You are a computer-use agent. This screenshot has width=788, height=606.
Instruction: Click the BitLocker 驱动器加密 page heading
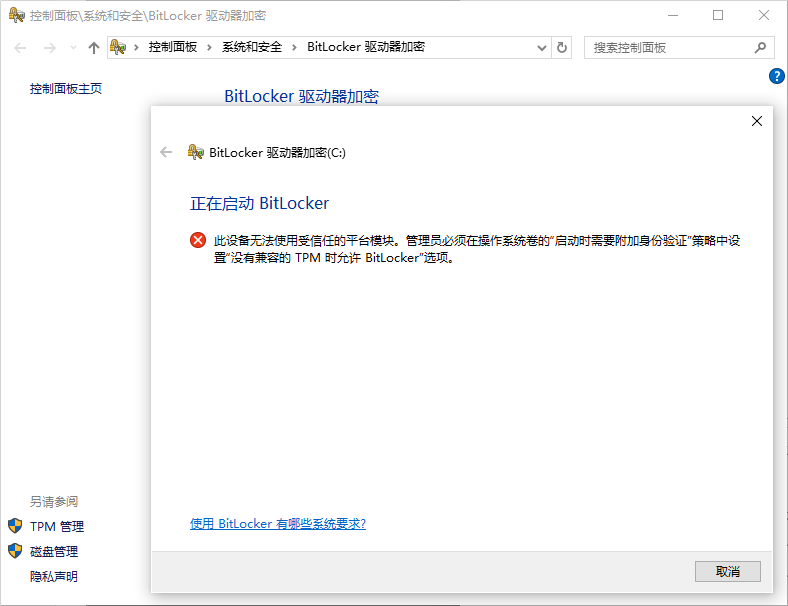pyautogui.click(x=302, y=96)
